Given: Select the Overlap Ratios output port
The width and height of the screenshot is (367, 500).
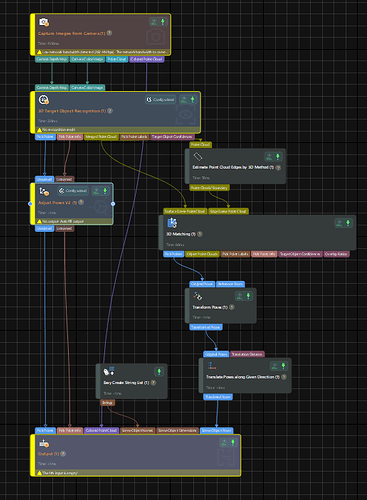Looking at the screenshot, I should (336, 254).
